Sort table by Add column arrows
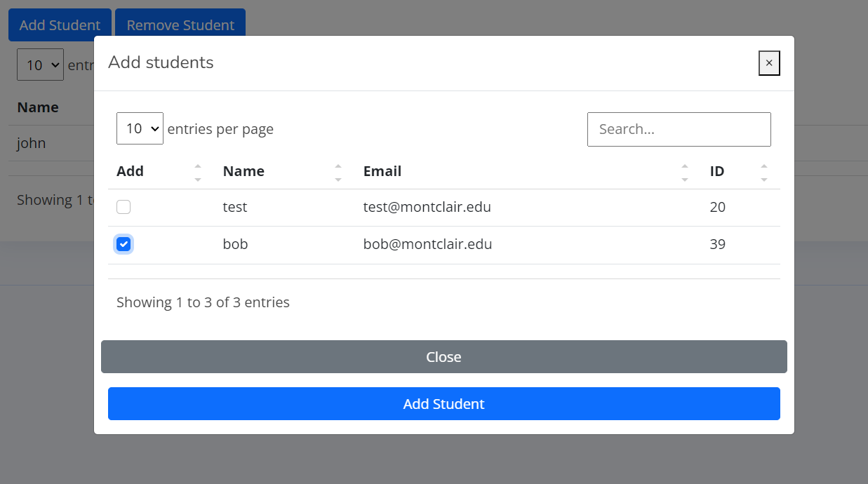The width and height of the screenshot is (868, 484). tap(198, 173)
